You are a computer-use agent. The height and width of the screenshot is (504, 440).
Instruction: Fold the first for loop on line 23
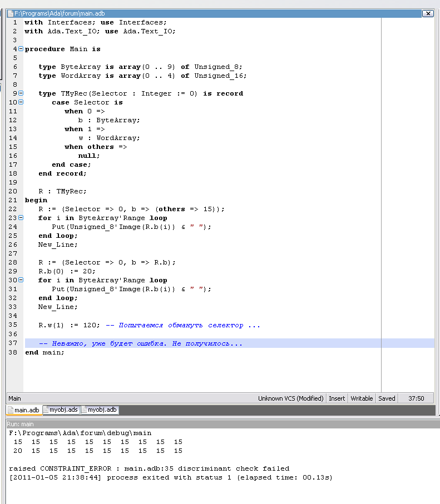(x=21, y=218)
